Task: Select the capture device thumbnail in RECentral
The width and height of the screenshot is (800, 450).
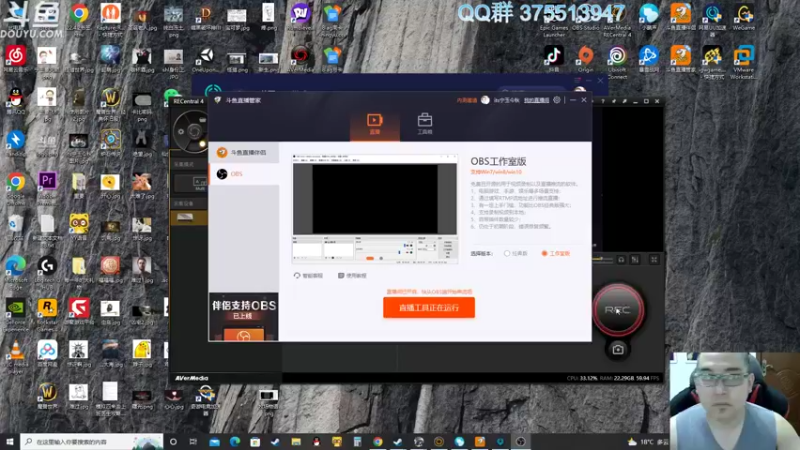Action: [185, 218]
